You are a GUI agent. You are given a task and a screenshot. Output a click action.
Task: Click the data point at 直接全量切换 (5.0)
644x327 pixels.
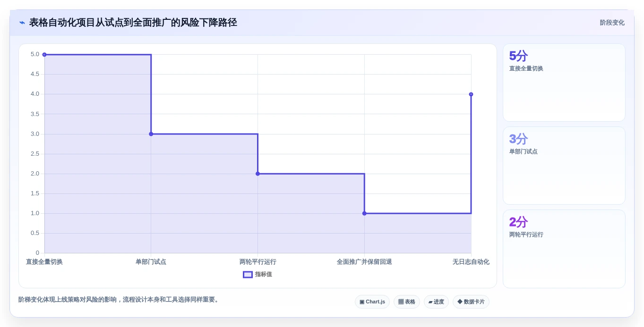coord(44,55)
